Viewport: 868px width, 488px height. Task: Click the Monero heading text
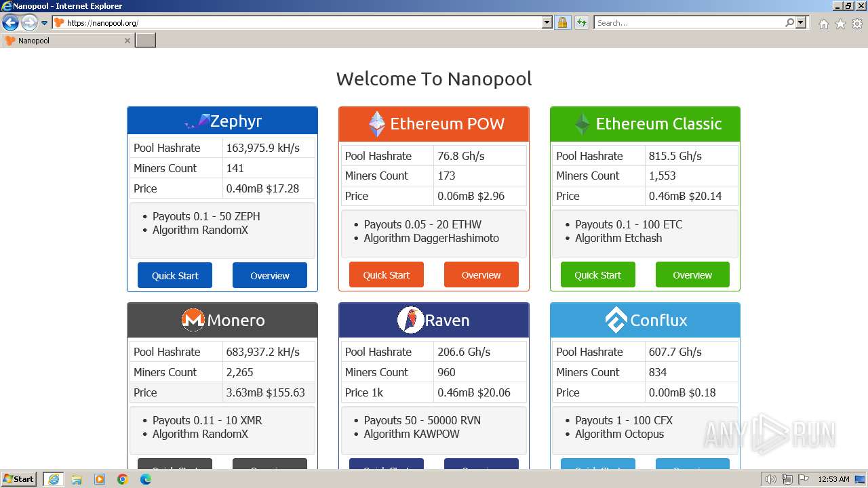point(236,320)
